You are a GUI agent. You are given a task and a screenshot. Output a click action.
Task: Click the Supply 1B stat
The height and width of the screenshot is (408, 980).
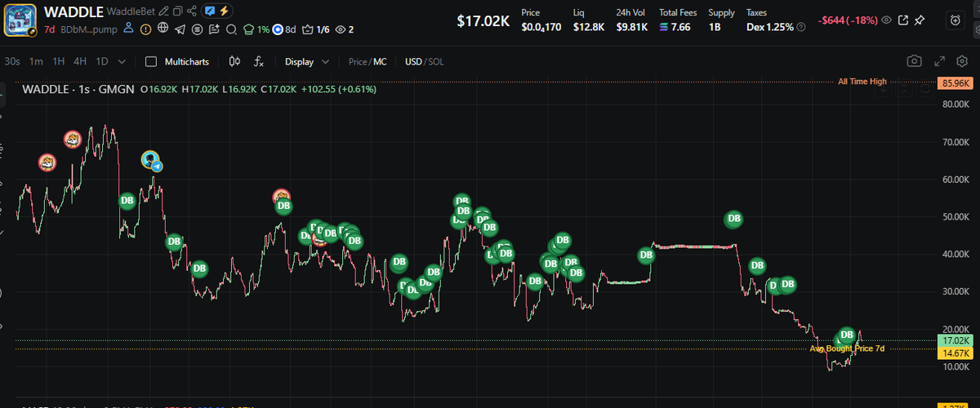tap(721, 20)
